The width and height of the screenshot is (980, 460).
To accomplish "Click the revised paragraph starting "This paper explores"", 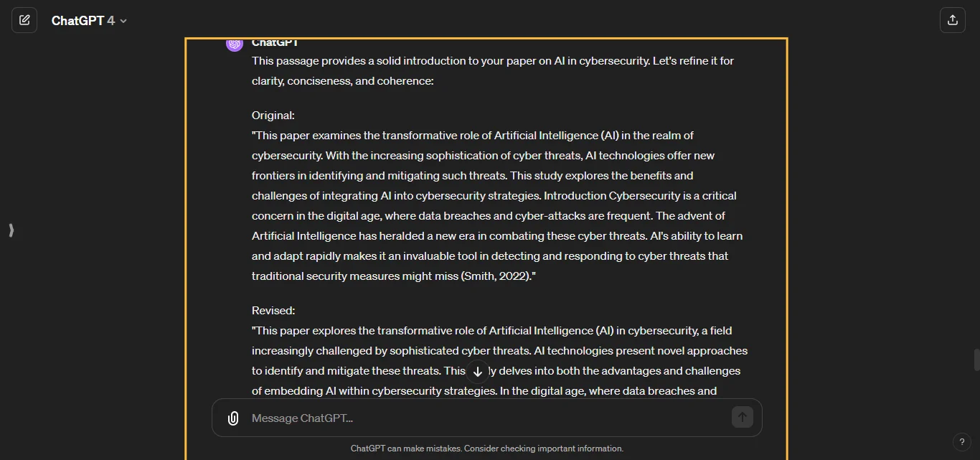I will pos(499,360).
